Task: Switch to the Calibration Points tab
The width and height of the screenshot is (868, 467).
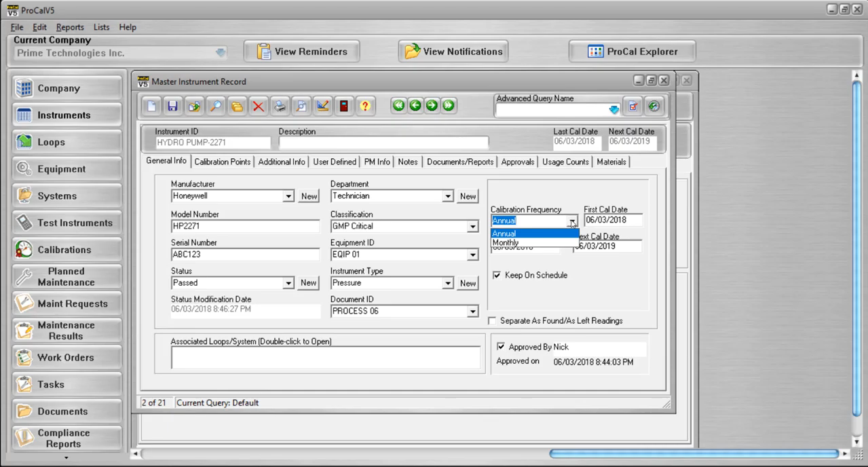Action: [x=223, y=162]
